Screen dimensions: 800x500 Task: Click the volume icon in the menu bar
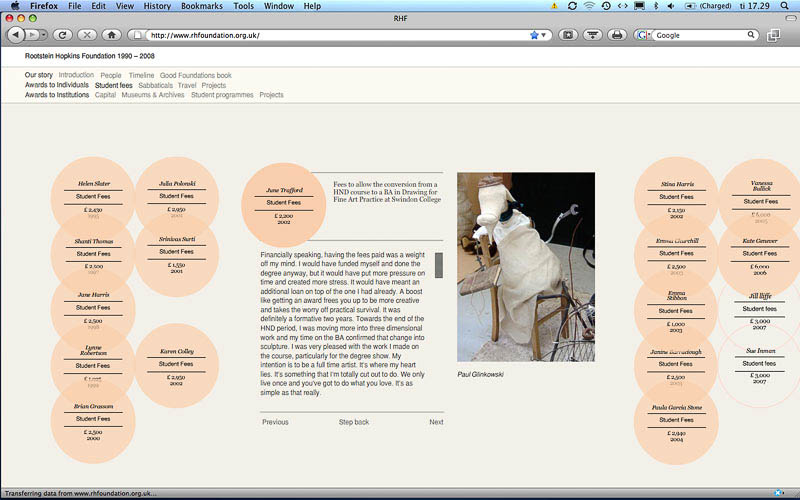671,6
